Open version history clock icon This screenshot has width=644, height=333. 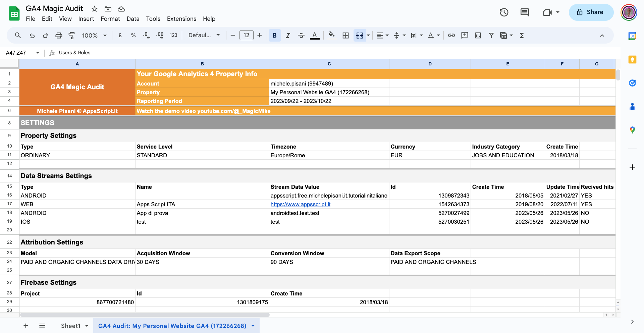(x=504, y=12)
